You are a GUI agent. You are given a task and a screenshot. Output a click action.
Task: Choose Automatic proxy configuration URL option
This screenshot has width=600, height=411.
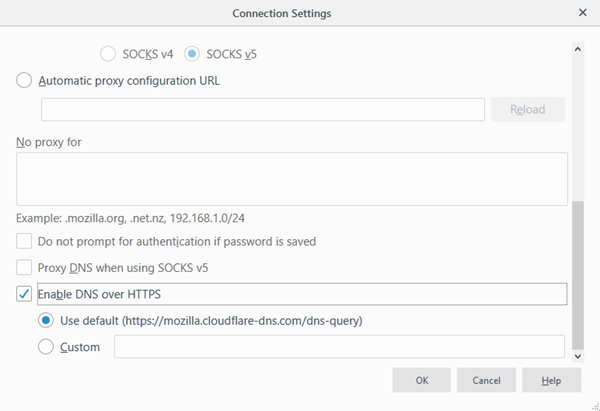click(x=24, y=81)
